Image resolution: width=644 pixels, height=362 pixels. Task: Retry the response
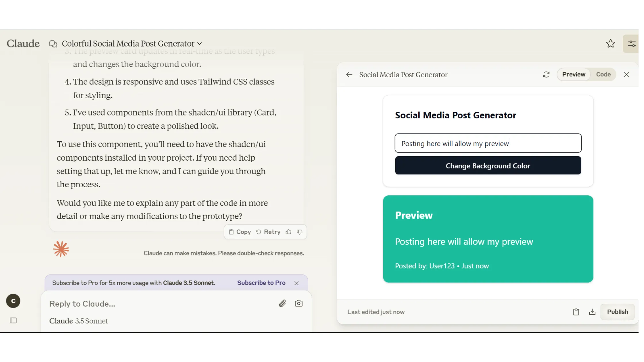point(268,232)
